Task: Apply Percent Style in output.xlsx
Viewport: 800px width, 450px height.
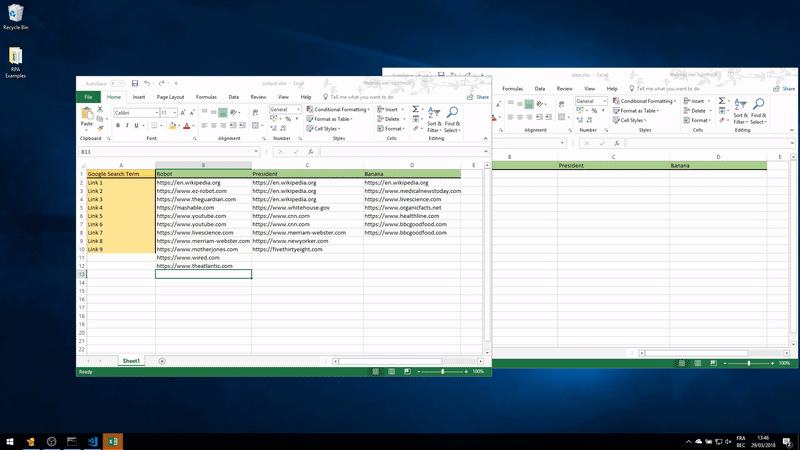Action: tap(288, 119)
